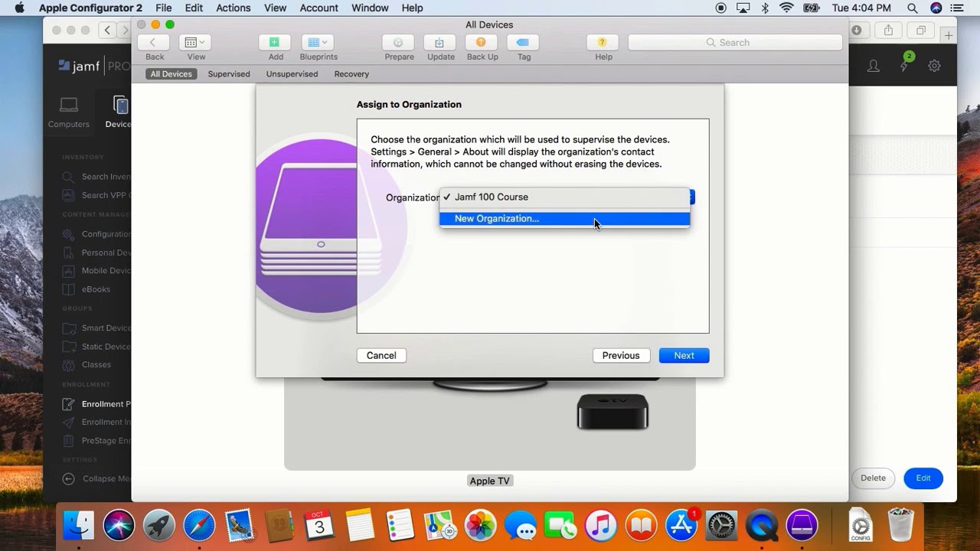Open Apple Configurator 2 from the Dock

pos(802,526)
